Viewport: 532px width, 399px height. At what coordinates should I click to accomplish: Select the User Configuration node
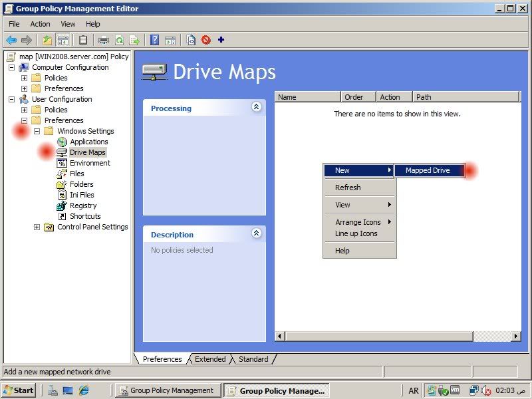62,99
